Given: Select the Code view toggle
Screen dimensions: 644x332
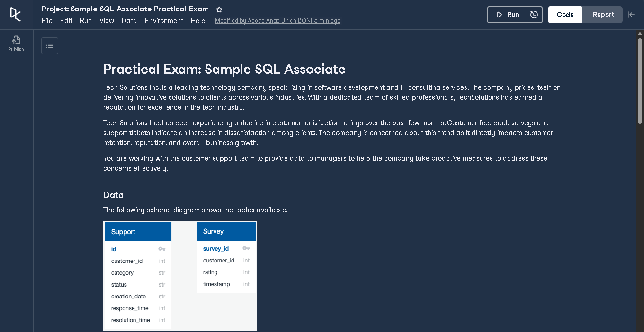Looking at the screenshot, I should (565, 15).
